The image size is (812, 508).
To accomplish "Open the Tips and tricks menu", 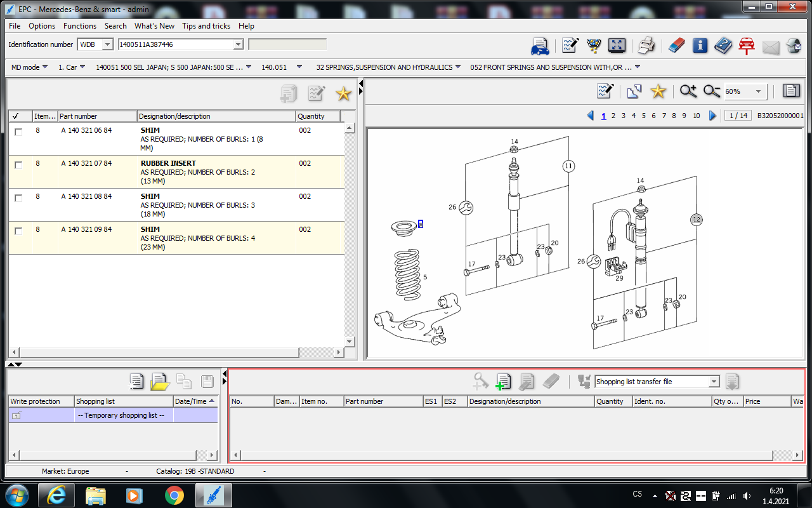I will coord(206,26).
